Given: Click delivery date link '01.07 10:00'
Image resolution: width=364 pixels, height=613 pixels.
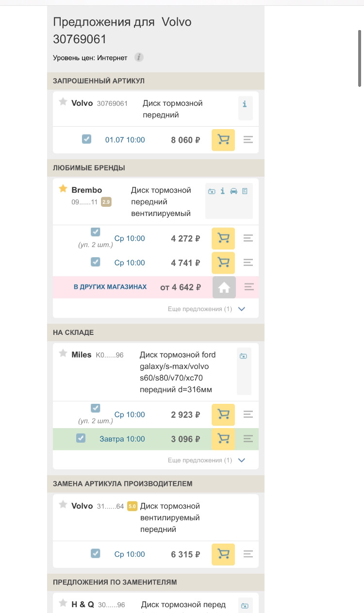Looking at the screenshot, I should pos(125,140).
